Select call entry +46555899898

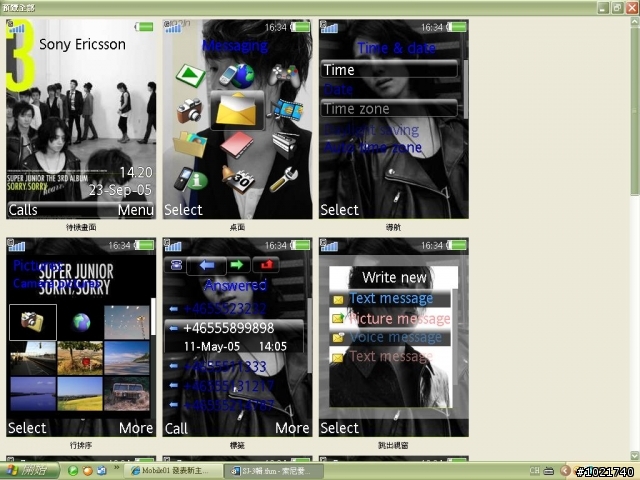point(229,328)
